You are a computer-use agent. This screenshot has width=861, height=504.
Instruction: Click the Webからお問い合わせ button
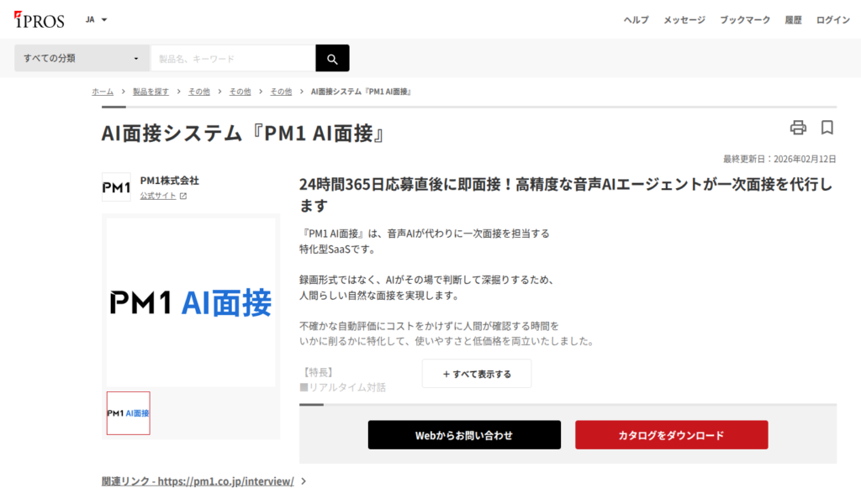464,435
